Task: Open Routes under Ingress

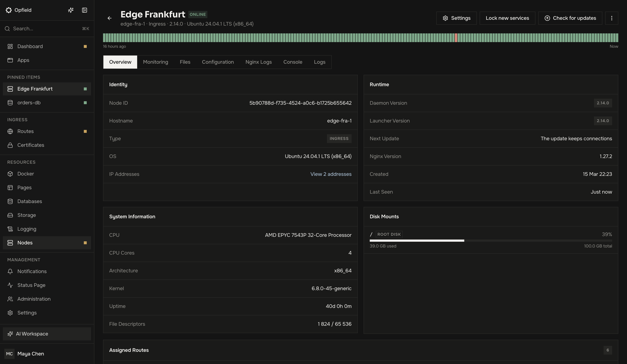Action: click(47, 131)
